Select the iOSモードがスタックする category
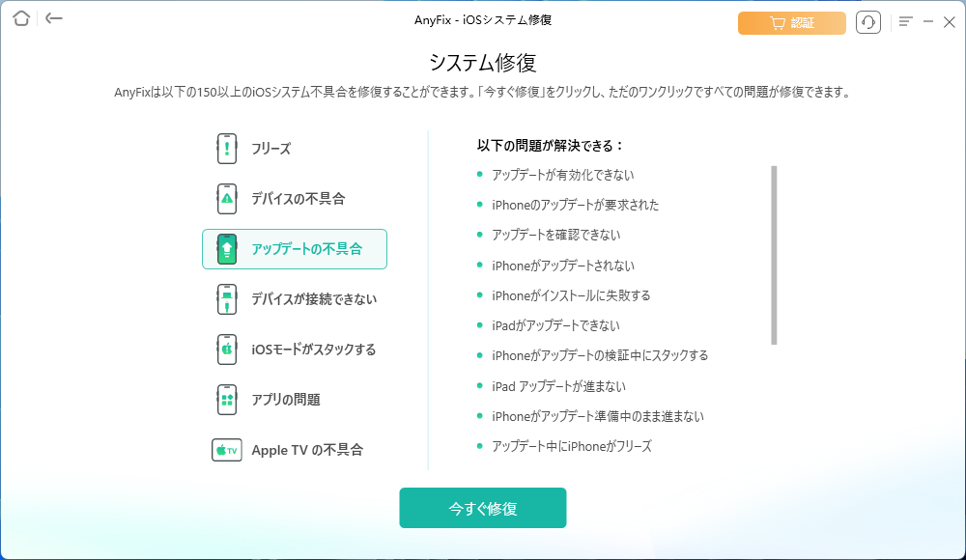Viewport: 966px width, 560px height. click(x=295, y=350)
